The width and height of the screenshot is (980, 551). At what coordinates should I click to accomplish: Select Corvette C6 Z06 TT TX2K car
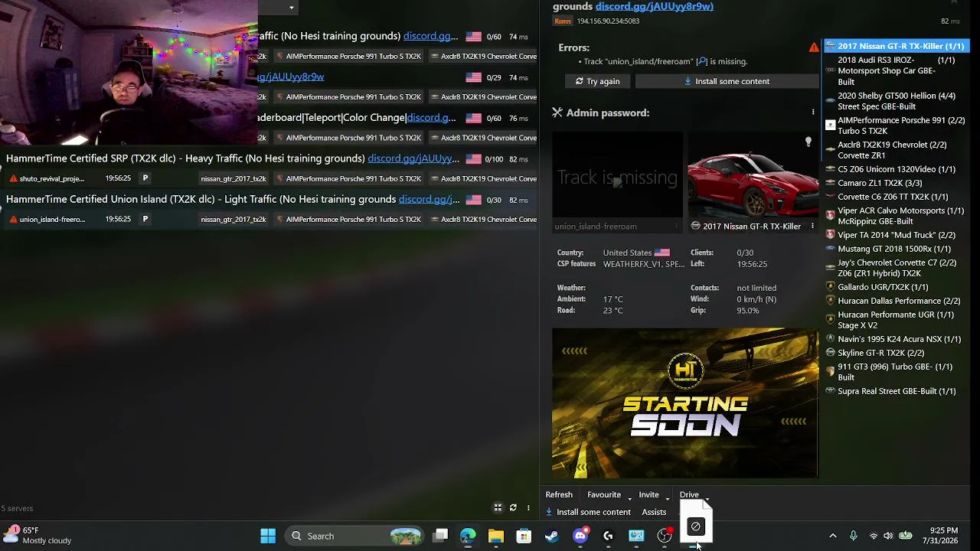pyautogui.click(x=897, y=197)
